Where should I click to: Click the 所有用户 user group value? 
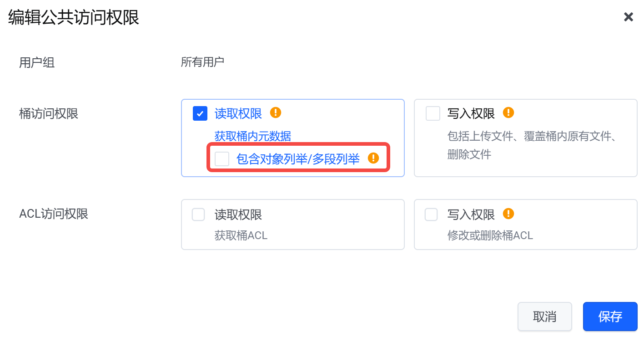[x=202, y=62]
